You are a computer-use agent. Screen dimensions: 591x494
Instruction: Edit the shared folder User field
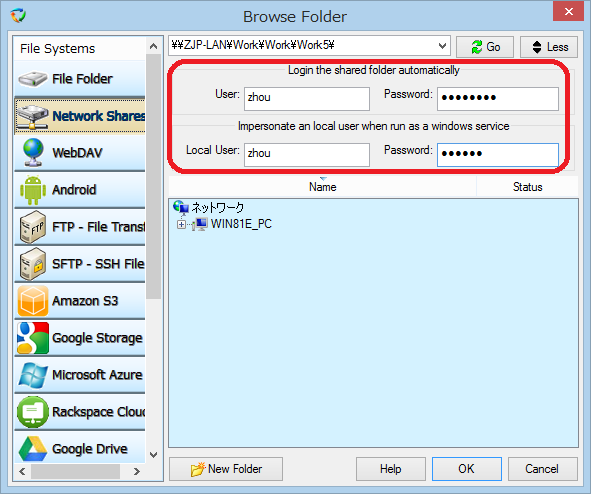click(x=306, y=99)
